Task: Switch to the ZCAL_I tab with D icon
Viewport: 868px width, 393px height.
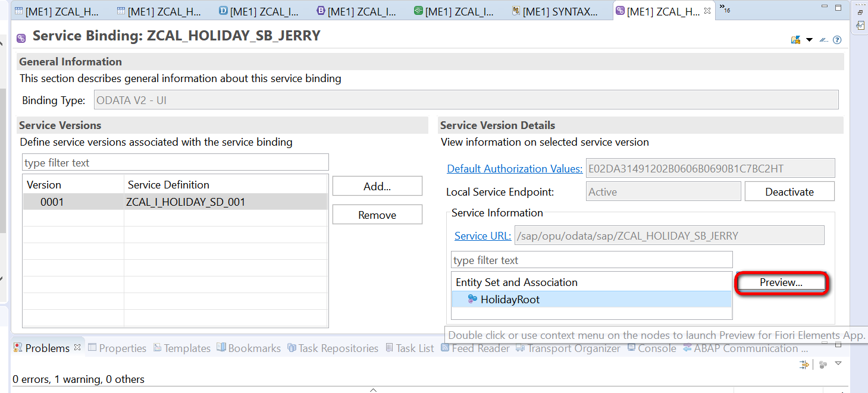Action: pos(258,11)
